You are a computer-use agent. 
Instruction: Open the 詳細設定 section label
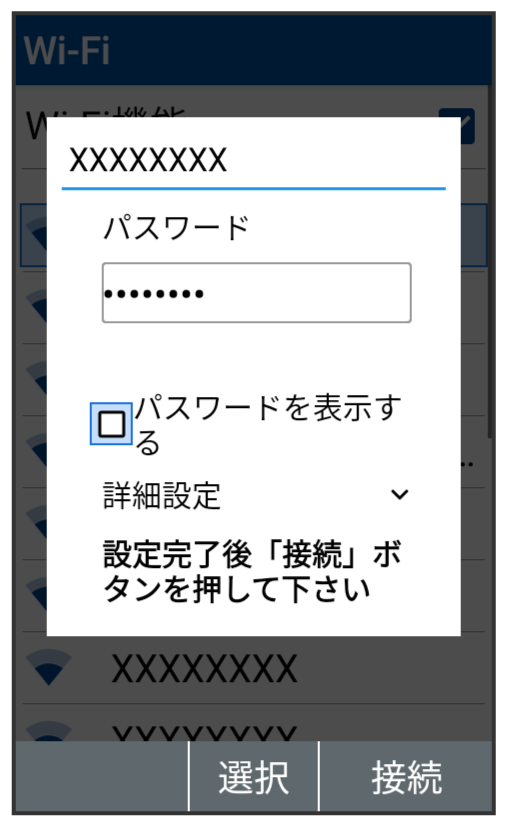162,495
